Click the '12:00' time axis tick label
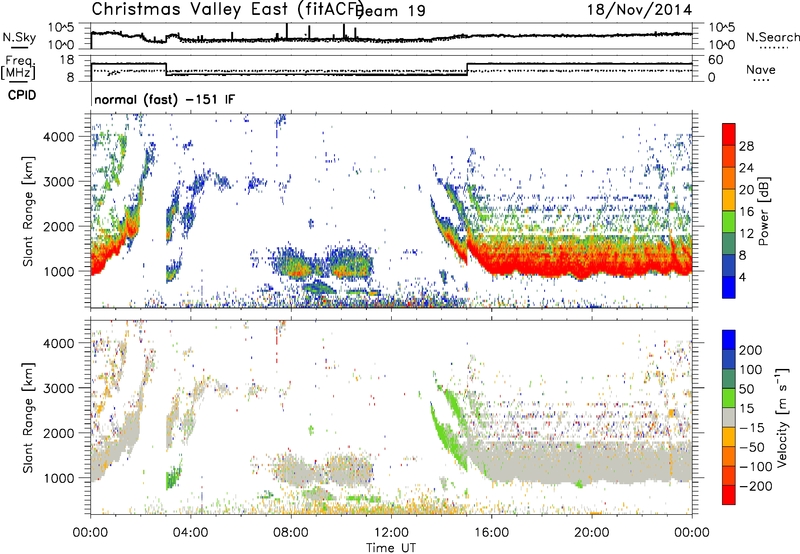Screen dimensions: 800x554 point(391,533)
